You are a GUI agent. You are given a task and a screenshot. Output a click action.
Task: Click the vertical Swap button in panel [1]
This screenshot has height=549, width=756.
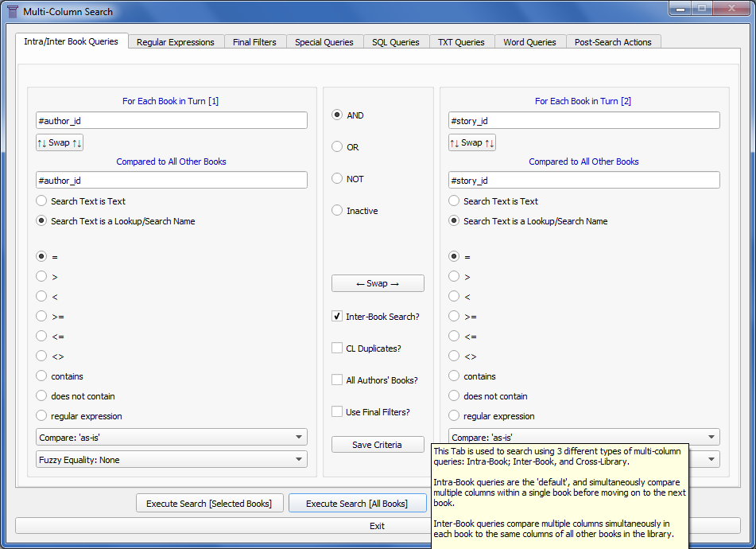[x=60, y=142]
